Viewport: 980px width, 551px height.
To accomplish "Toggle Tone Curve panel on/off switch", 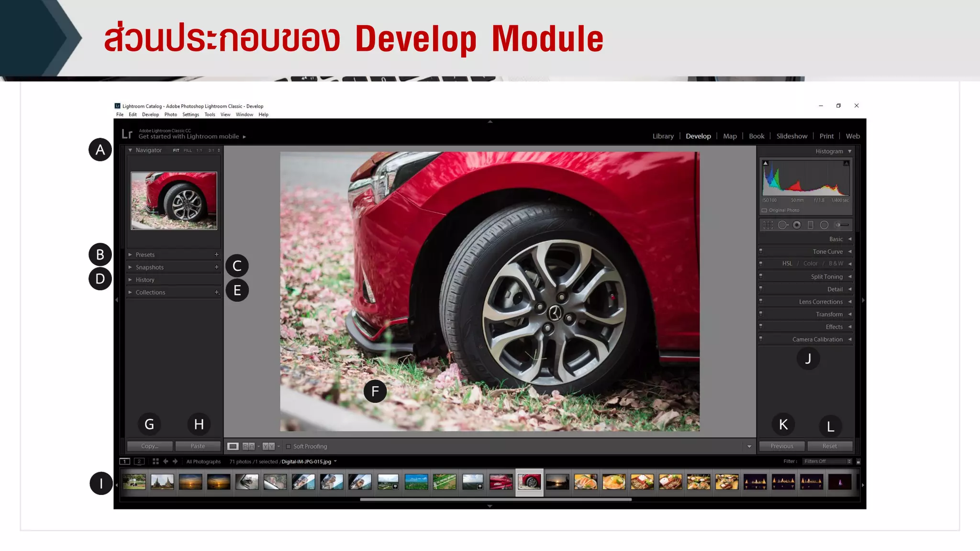I will point(761,250).
